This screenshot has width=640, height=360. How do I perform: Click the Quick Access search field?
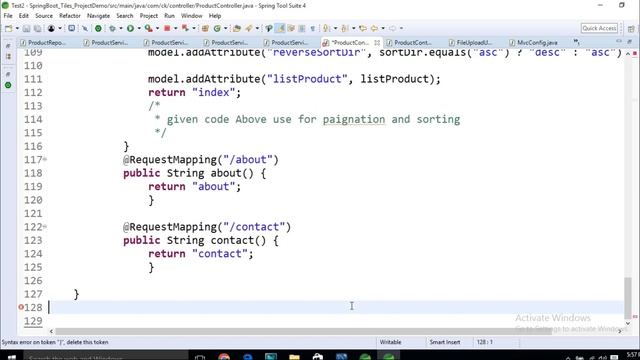pyautogui.click(x=599, y=28)
